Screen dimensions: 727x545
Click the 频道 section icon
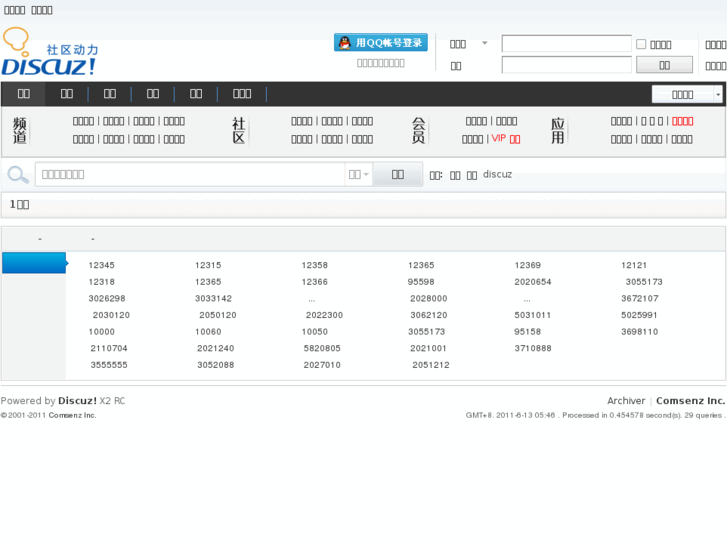tap(20, 130)
